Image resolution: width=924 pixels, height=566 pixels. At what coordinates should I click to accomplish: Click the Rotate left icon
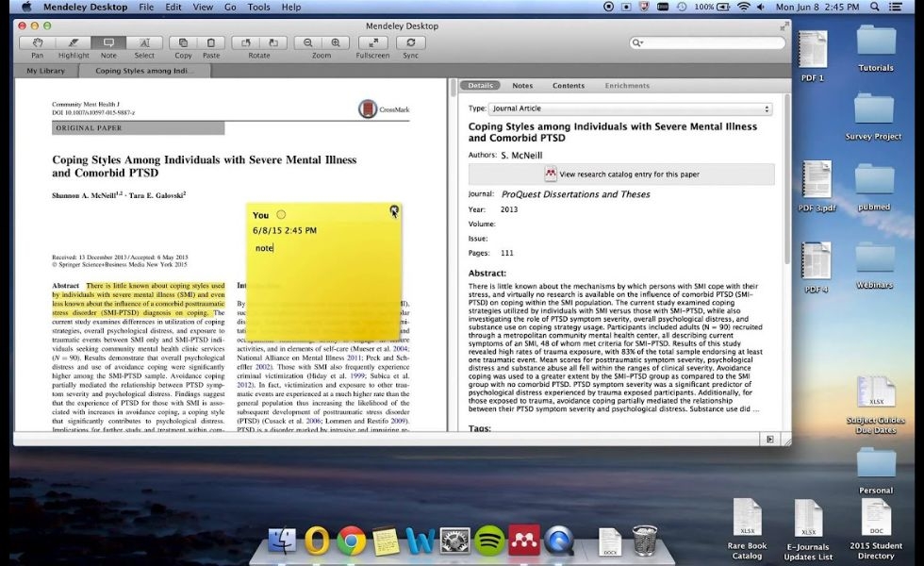pyautogui.click(x=245, y=43)
